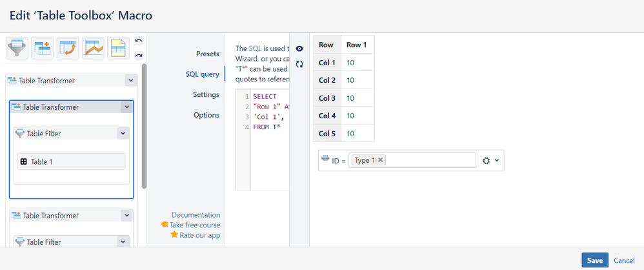Switch to the Presets tab
The height and width of the screenshot is (270, 644).
tap(207, 54)
